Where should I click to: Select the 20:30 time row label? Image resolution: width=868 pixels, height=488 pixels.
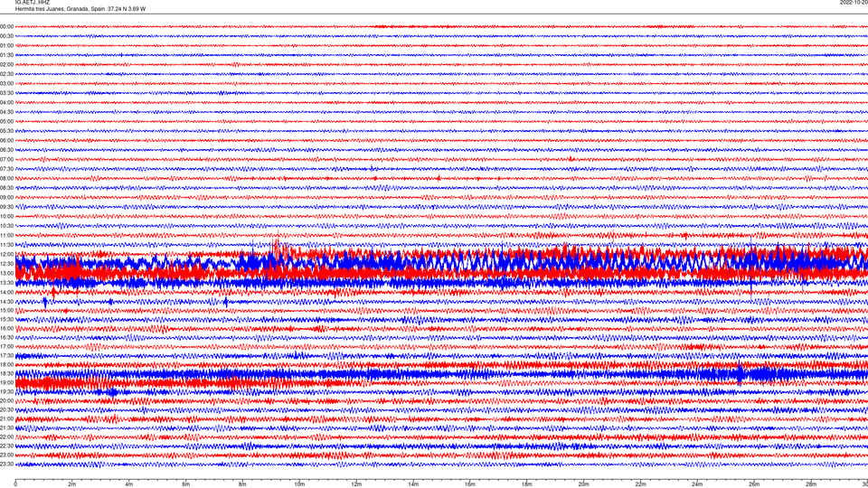point(6,410)
